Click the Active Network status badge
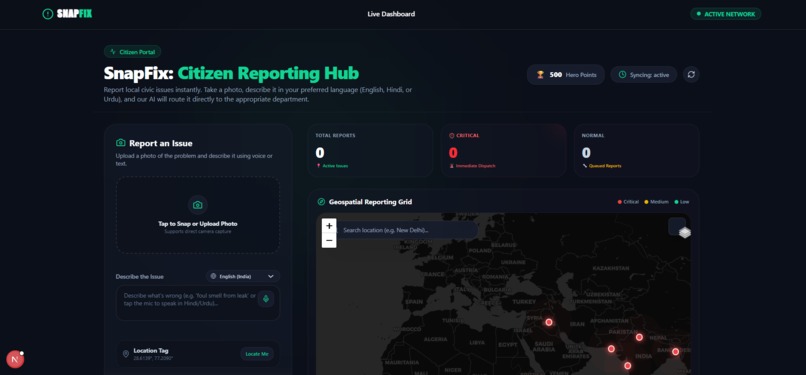 725,14
